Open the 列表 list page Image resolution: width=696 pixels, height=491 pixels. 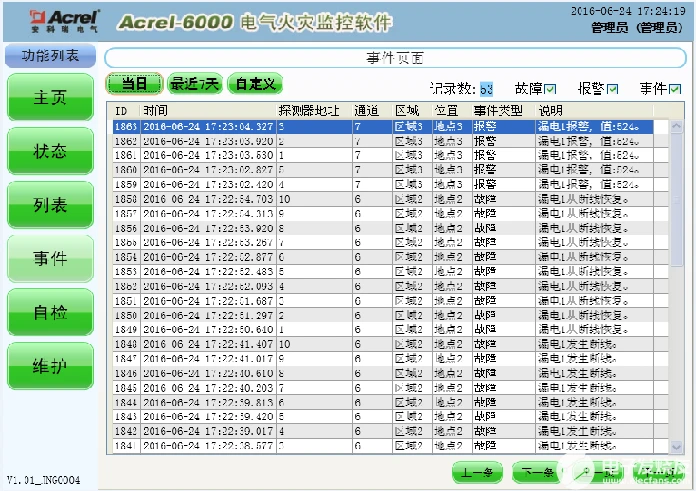click(51, 205)
